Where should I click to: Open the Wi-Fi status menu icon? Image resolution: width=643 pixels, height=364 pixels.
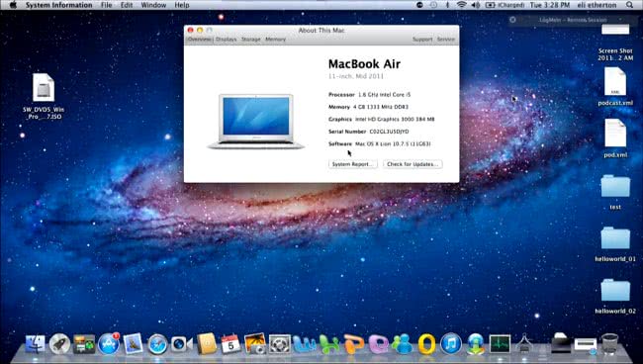(462, 5)
